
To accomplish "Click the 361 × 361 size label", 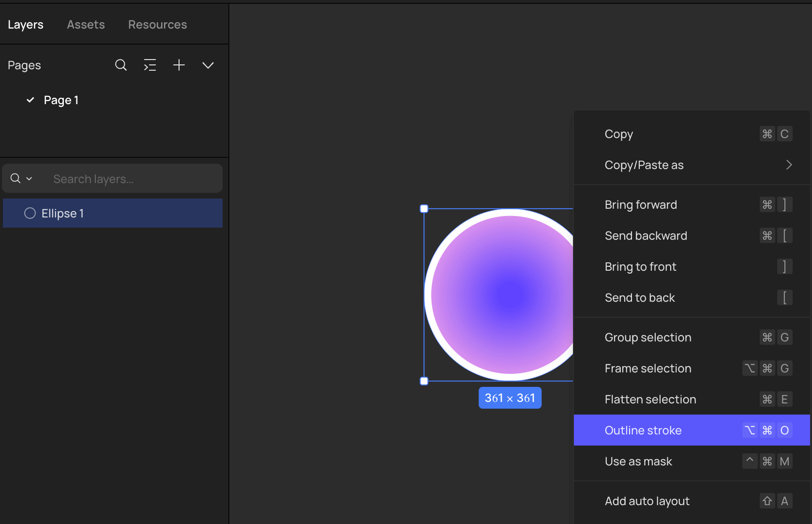I will (x=510, y=398).
